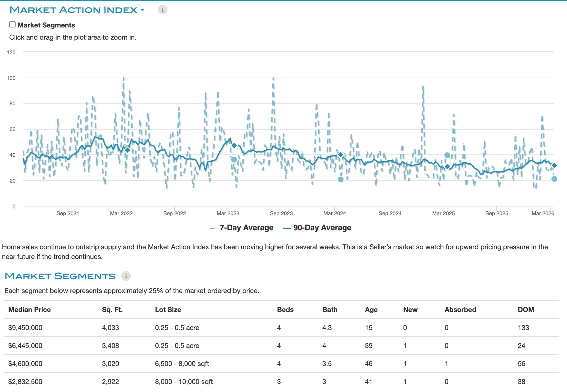Click diamond marker near Mar 2022
Image resolution: width=567 pixels, height=392 pixels.
click(128, 150)
